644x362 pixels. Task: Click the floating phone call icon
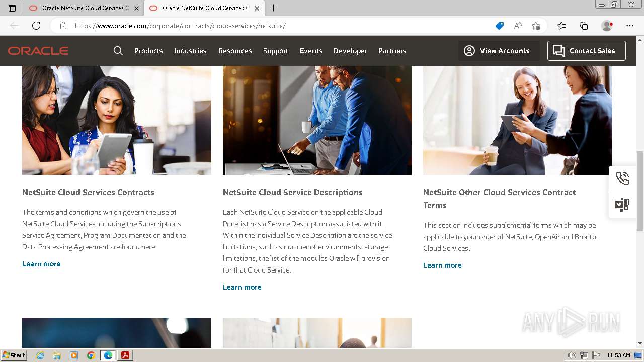pyautogui.click(x=622, y=178)
